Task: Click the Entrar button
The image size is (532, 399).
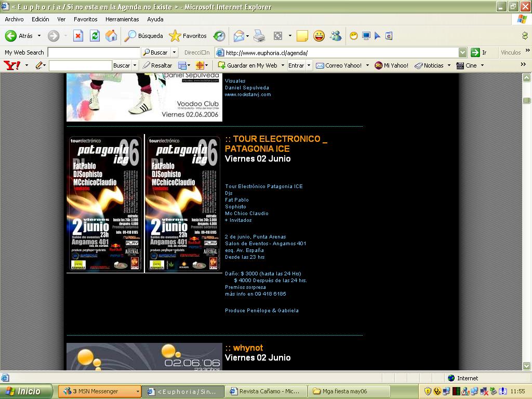Action: 296,65
